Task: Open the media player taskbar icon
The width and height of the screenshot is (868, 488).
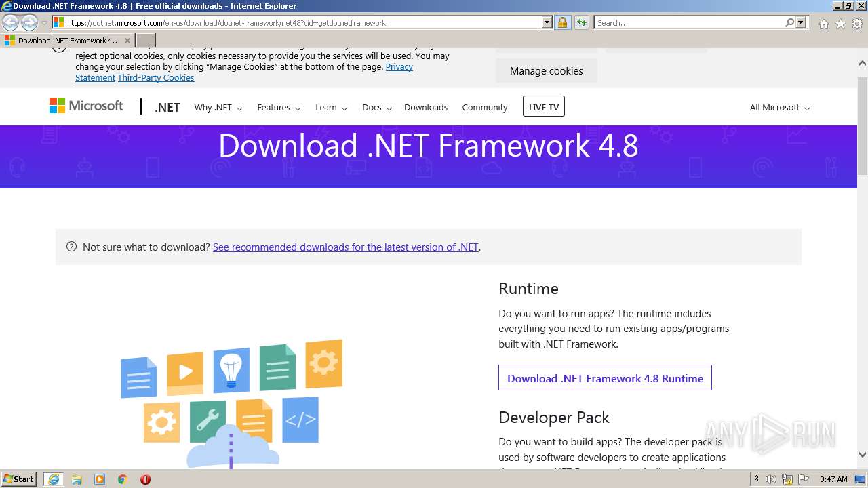Action: click(100, 479)
